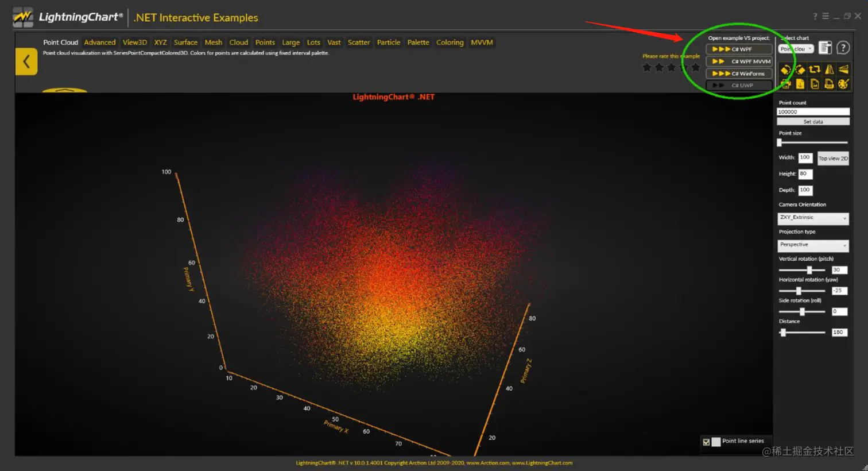The width and height of the screenshot is (868, 471).
Task: Open the MVVM tab
Action: point(482,43)
